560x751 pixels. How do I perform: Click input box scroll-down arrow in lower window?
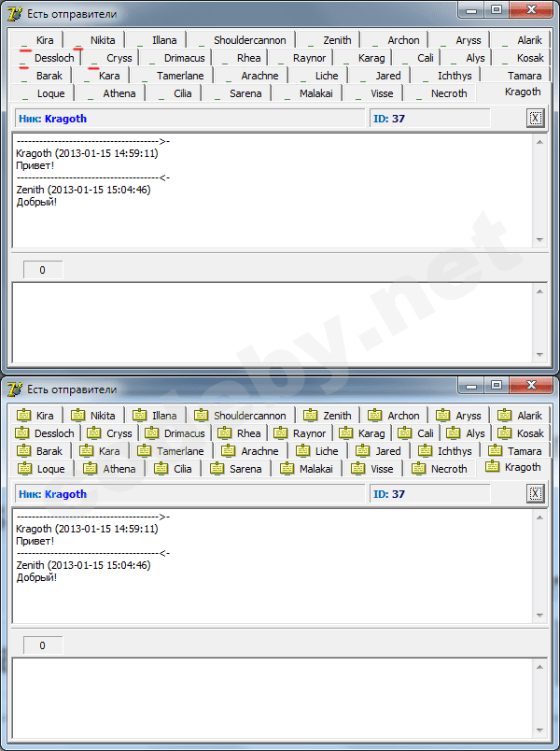point(539,730)
